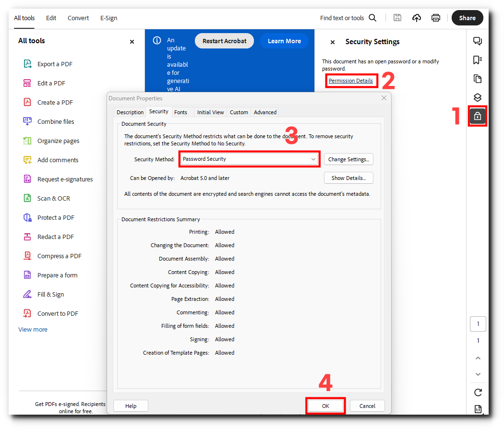
Task: Switch to the Advanced tab
Action: tap(265, 112)
